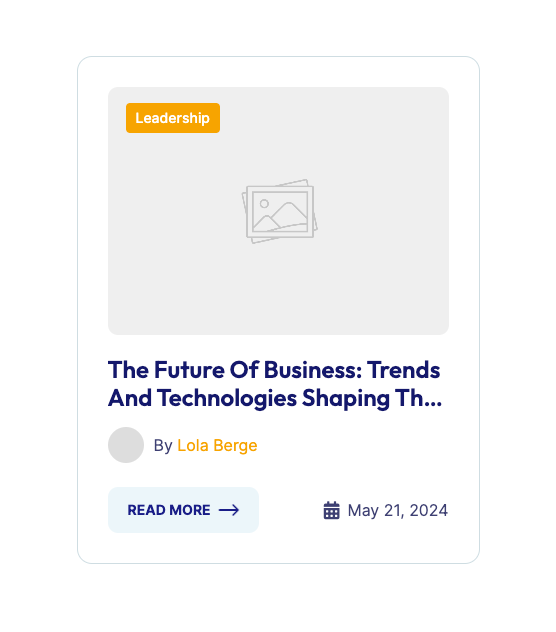Open the gray blog post thumbnail area
This screenshot has height=632, width=556.
[x=278, y=211]
